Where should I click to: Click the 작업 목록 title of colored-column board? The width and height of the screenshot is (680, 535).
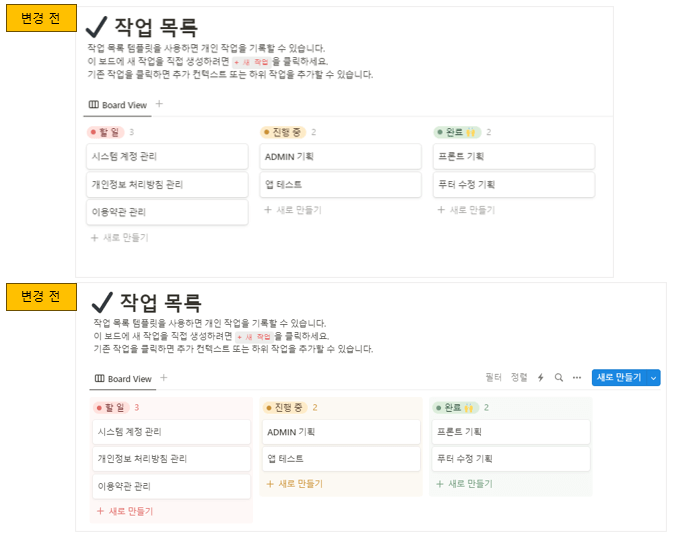pyautogui.click(x=161, y=302)
